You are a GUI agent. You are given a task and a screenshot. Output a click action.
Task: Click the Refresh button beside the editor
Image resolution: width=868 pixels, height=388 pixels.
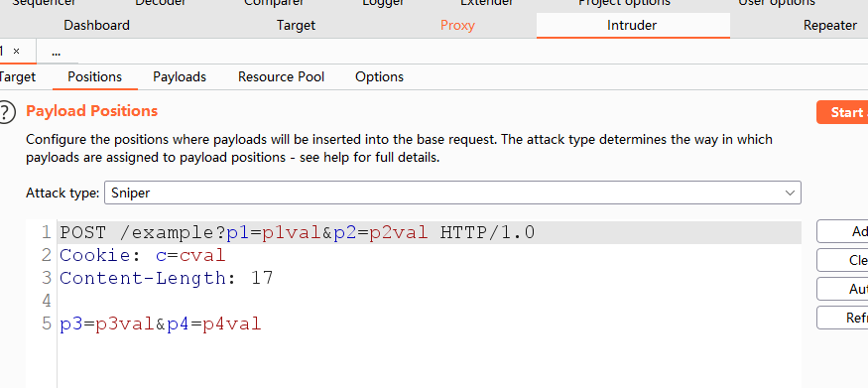842,318
